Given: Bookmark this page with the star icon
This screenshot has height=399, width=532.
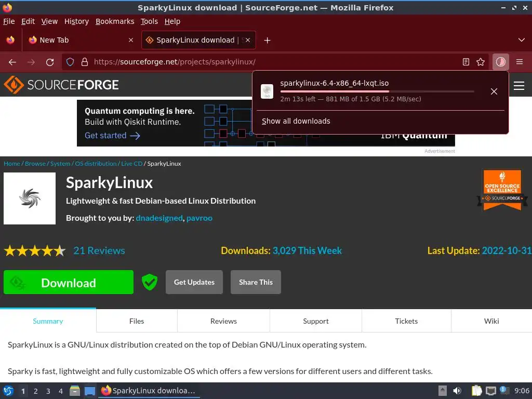Looking at the screenshot, I should (481, 62).
